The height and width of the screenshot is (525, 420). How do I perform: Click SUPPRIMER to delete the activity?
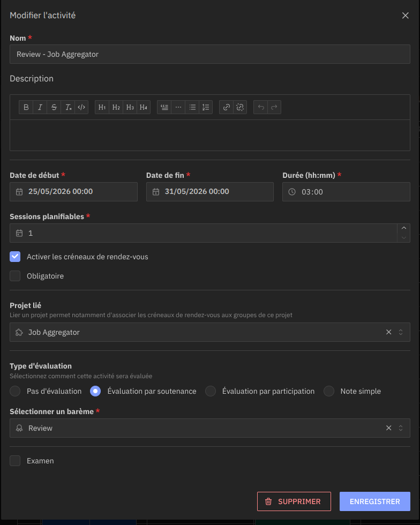[294, 501]
